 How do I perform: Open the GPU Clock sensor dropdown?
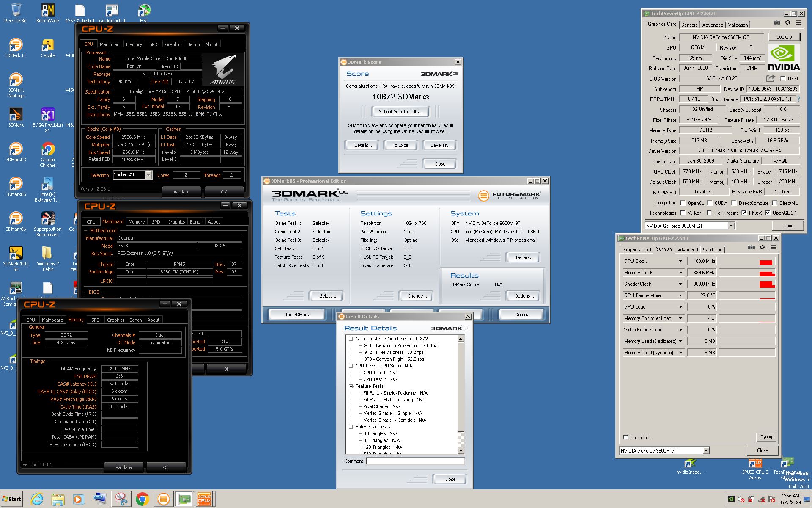(680, 261)
